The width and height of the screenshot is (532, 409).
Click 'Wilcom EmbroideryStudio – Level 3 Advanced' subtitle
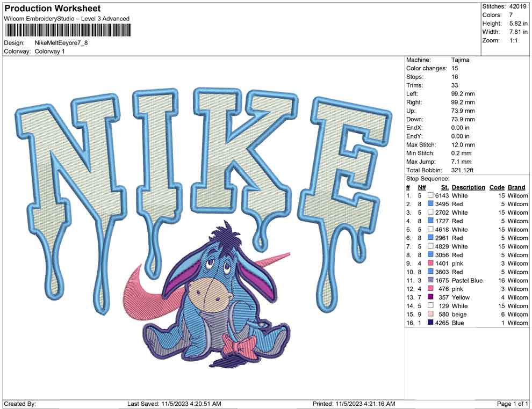[67, 19]
